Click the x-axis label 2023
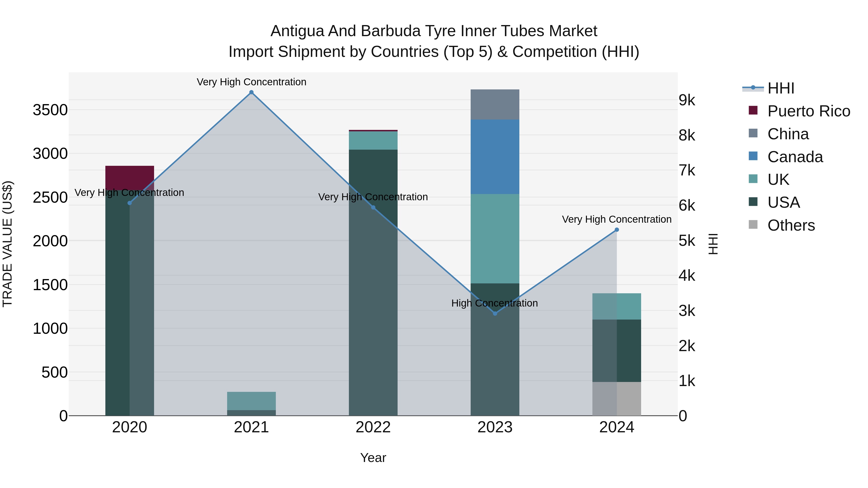Image resolution: width=868 pixels, height=488 pixels. [x=495, y=427]
